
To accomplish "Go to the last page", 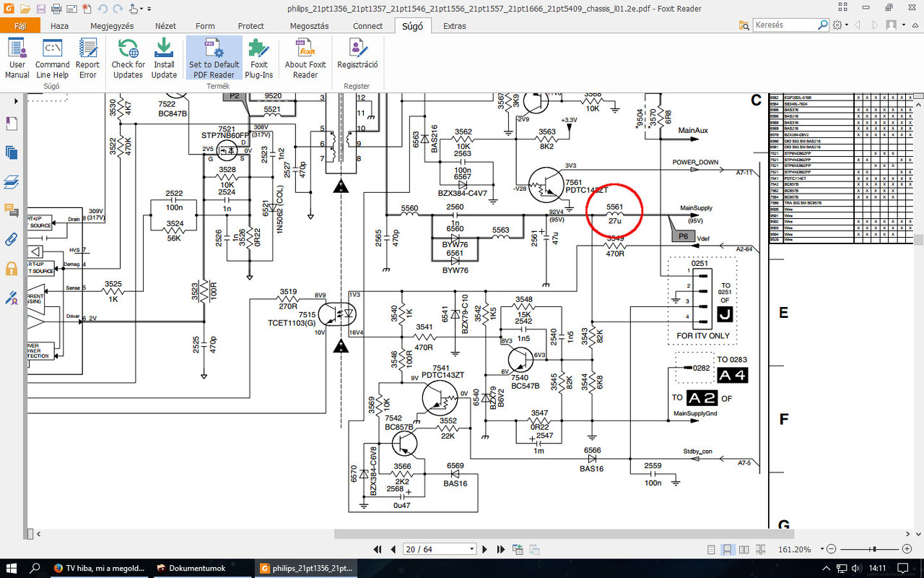I will (502, 550).
